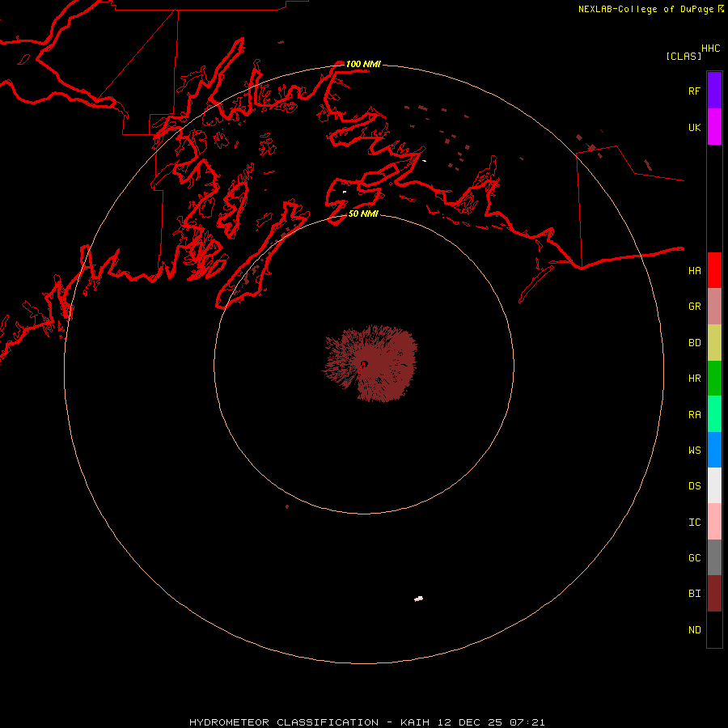Click the HHC product label

click(710, 49)
